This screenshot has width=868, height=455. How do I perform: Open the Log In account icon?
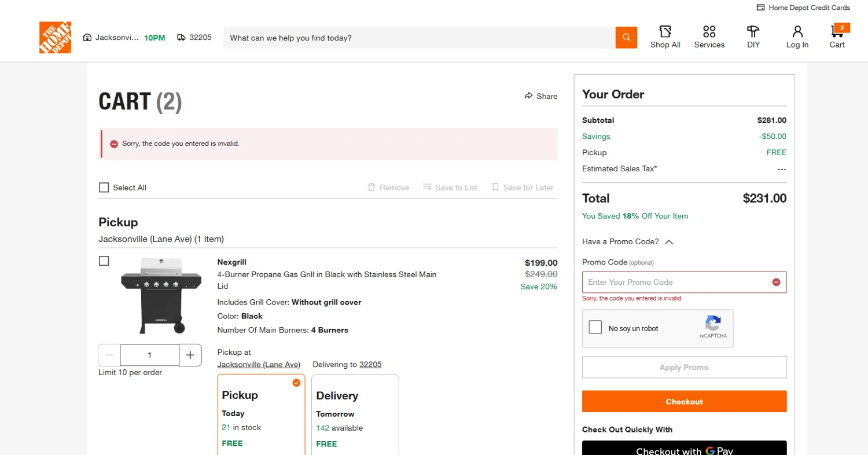pyautogui.click(x=797, y=37)
